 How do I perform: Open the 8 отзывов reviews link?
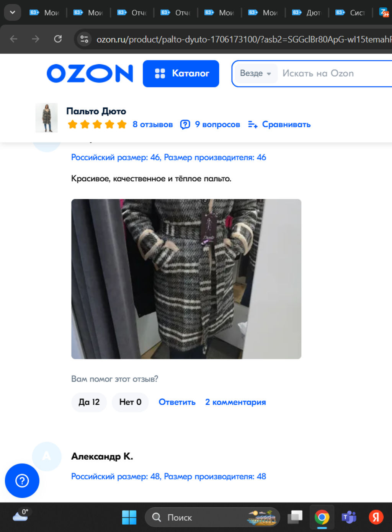[x=152, y=124]
